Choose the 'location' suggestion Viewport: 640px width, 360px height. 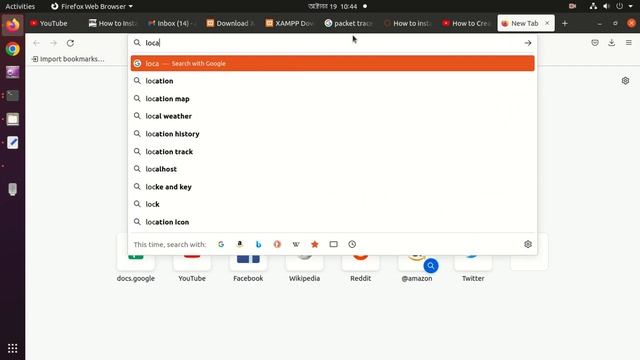[x=332, y=81]
